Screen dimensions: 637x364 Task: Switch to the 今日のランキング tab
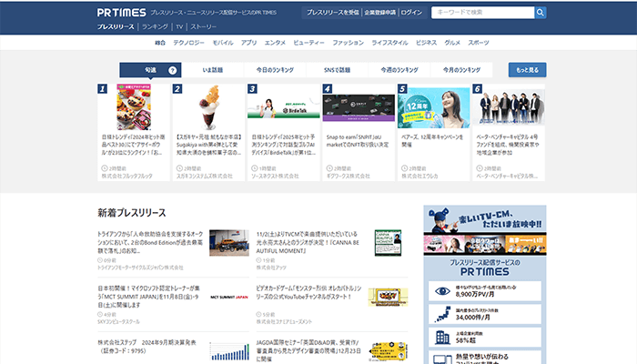pyautogui.click(x=275, y=70)
